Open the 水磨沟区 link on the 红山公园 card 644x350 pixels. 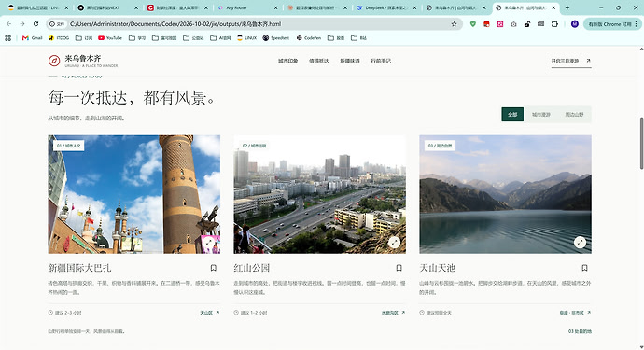[393, 313]
